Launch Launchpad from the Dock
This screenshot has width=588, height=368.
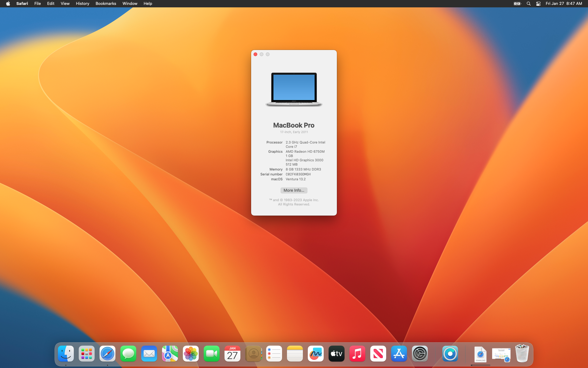point(87,354)
